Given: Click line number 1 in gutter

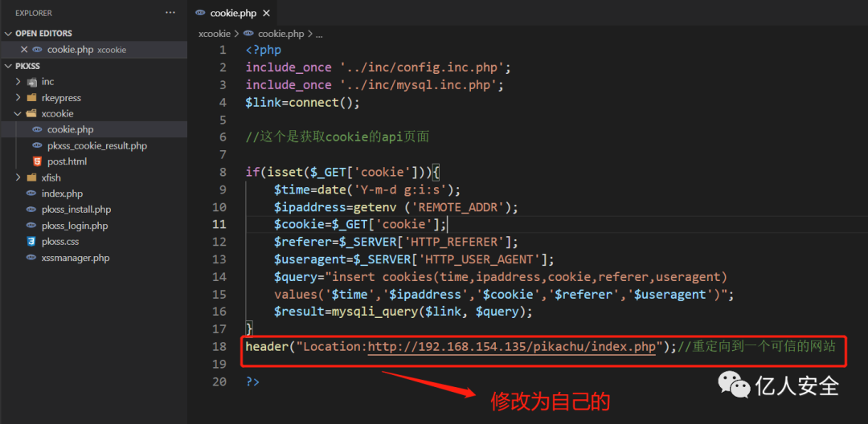Looking at the screenshot, I should coord(223,50).
